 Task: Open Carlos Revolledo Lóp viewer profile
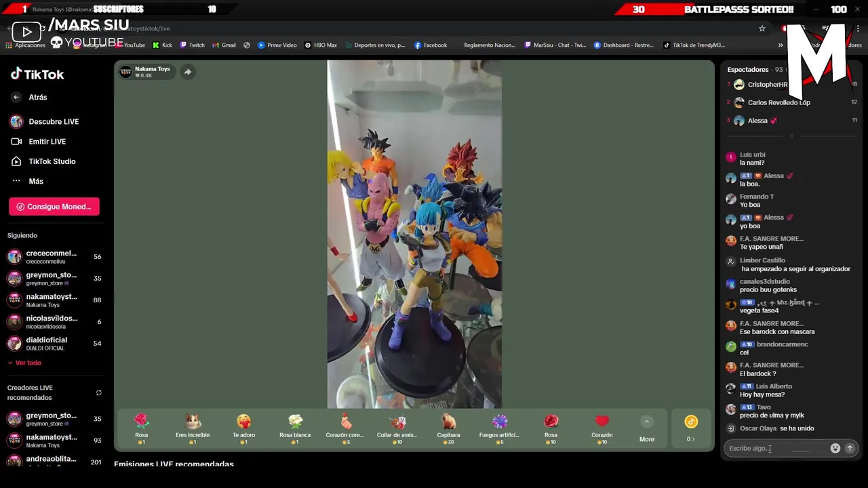click(778, 102)
